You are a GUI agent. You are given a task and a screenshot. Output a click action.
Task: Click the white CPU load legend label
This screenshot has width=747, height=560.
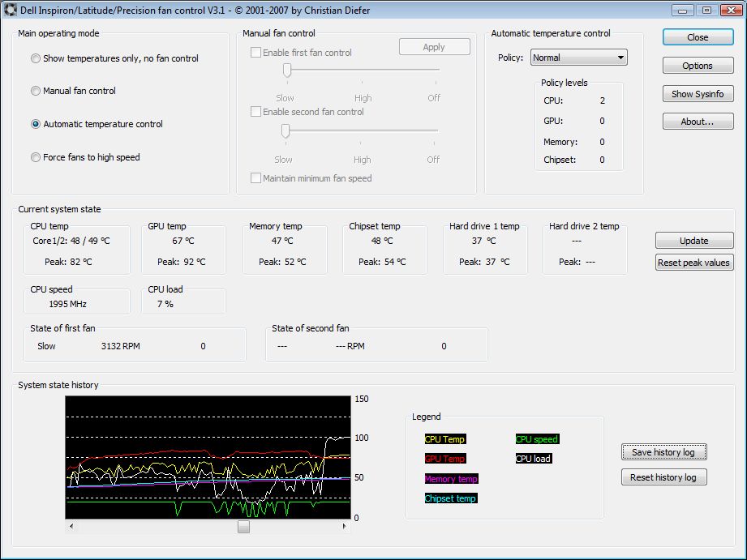(x=534, y=459)
